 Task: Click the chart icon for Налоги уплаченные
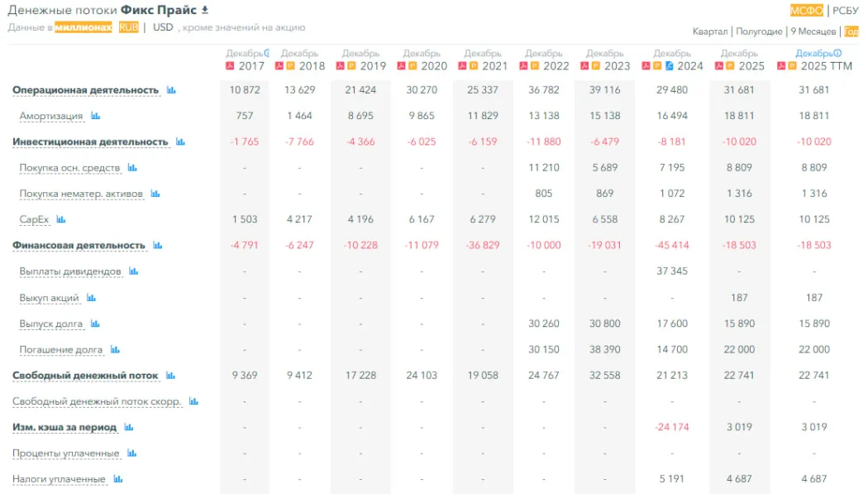[117, 479]
